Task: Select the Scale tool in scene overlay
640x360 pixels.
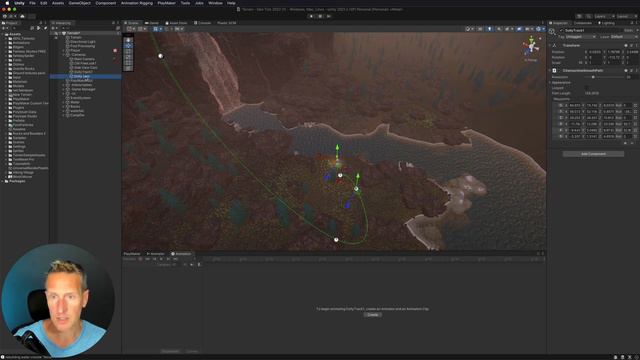Action: [128, 57]
